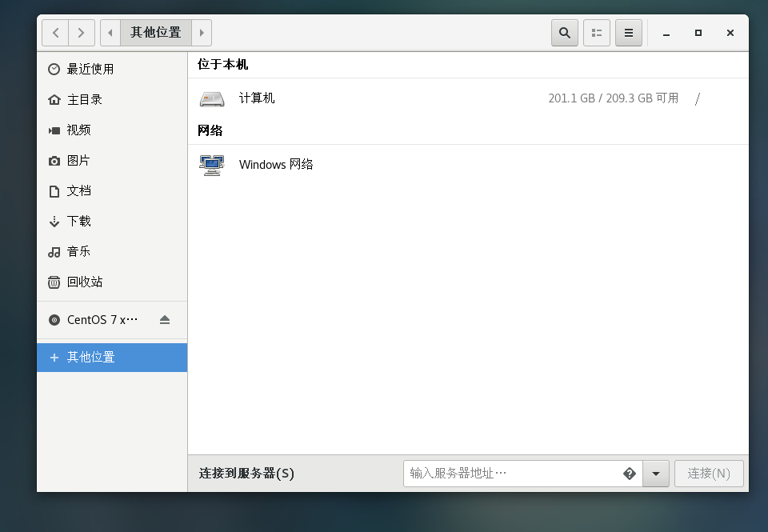Click the download arrow icon beside 下载
This screenshot has width=768, height=532.
(54, 222)
